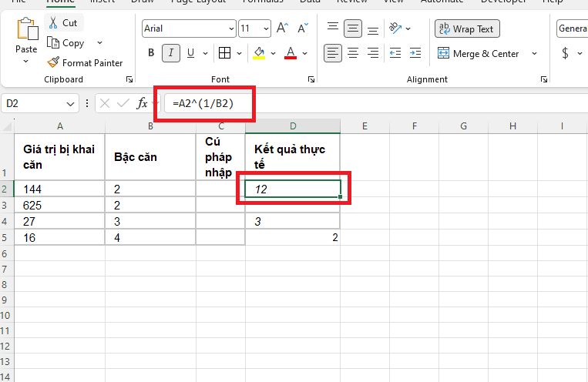Viewport: 588px width, 382px height.
Task: Align cell text to the right
Action: click(373, 53)
